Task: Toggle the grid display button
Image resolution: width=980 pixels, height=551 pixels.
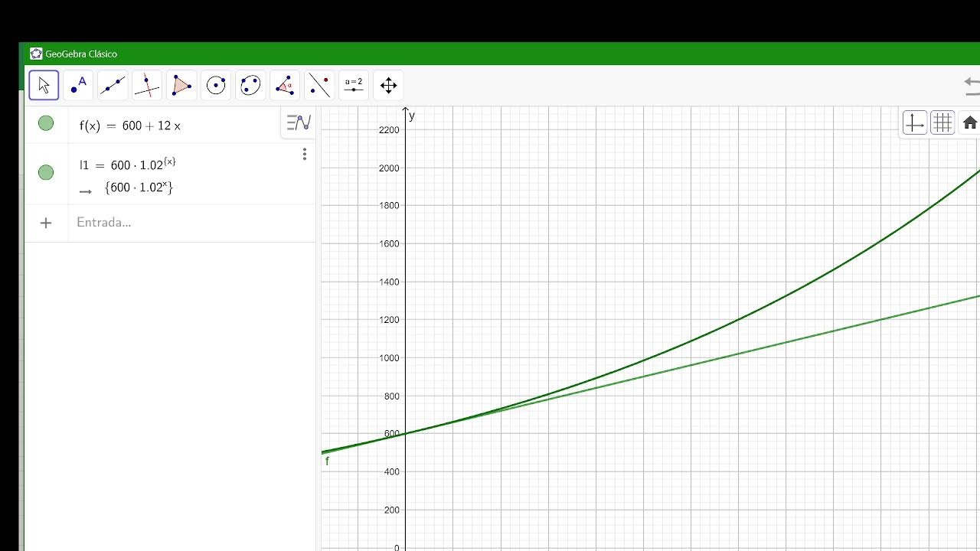Action: tap(942, 122)
